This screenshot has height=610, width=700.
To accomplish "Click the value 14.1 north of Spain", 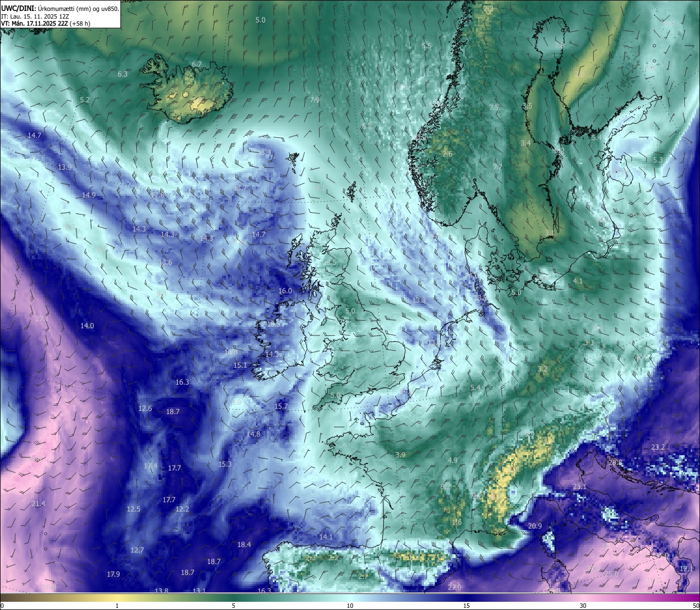I will pos(326,537).
